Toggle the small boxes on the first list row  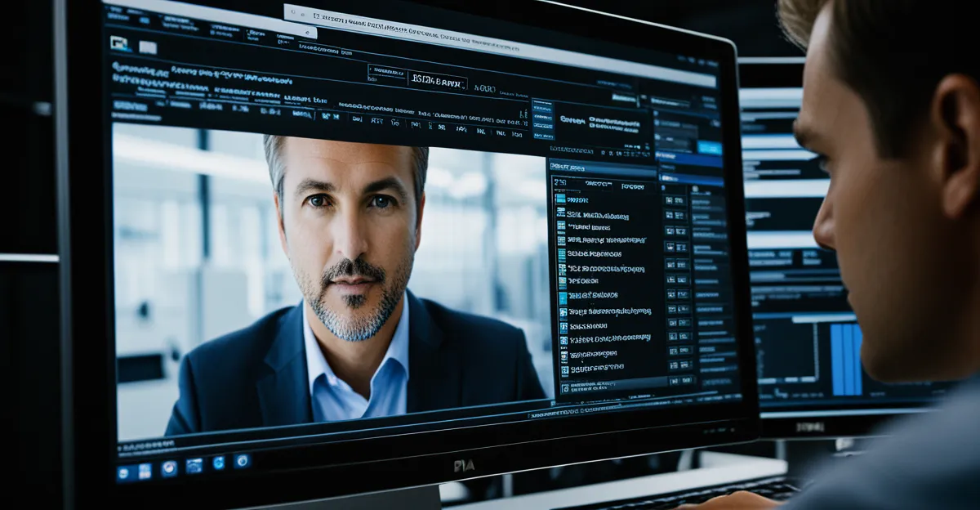click(675, 201)
